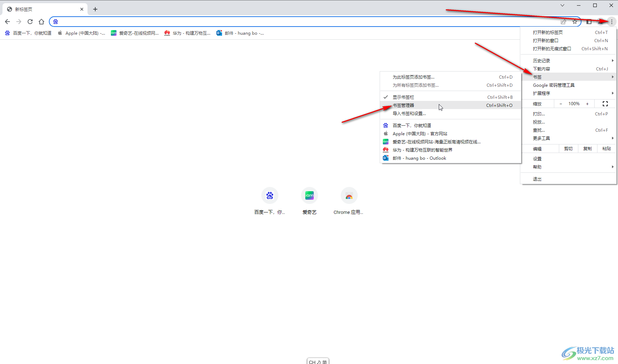
Task: Expand the 历史记录 submenu
Action: 568,61
